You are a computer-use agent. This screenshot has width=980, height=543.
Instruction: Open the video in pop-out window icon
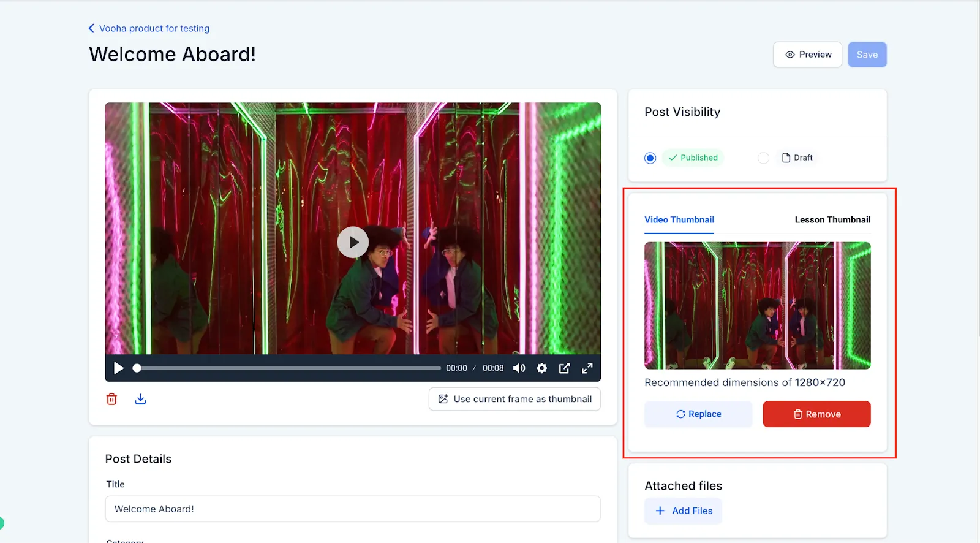click(x=564, y=368)
